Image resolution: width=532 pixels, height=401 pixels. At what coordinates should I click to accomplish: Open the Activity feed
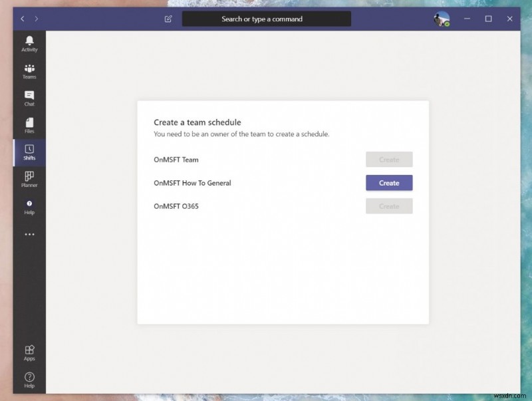pos(29,43)
